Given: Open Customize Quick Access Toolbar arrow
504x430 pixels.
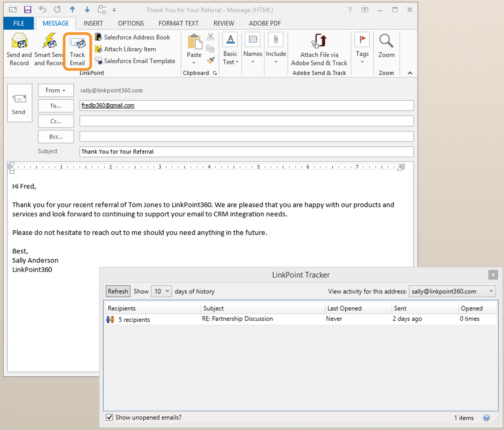Looking at the screenshot, I should [x=114, y=10].
